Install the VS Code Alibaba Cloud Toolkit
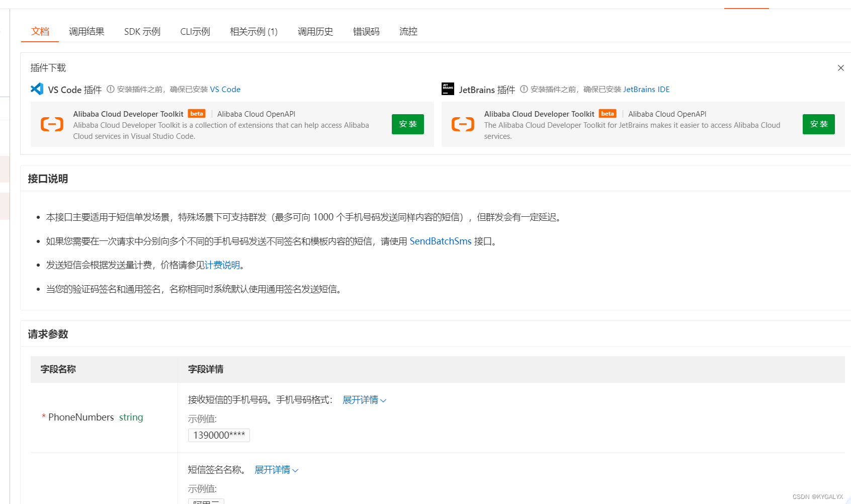This screenshot has width=851, height=504. pyautogui.click(x=408, y=124)
